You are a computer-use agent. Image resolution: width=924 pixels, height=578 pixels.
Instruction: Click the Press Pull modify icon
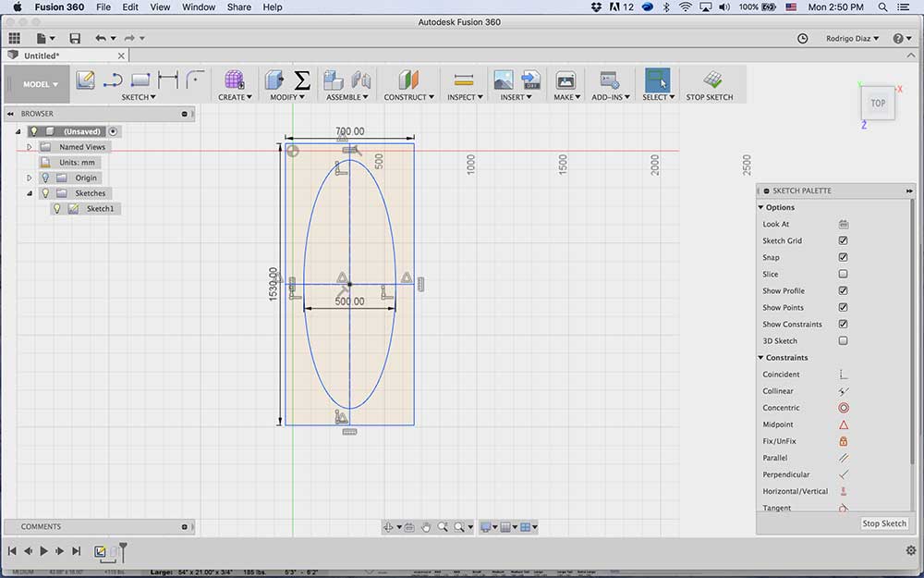pos(274,80)
